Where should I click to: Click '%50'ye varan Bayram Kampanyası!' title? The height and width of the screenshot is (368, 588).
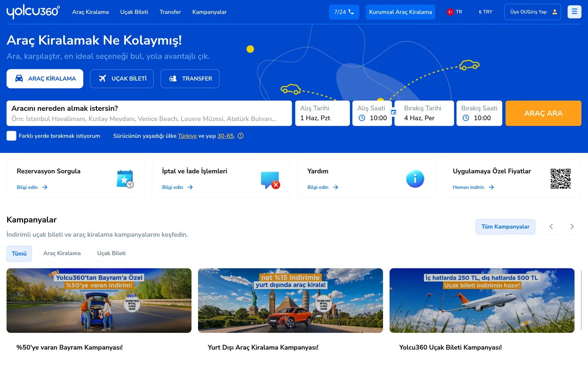click(69, 348)
